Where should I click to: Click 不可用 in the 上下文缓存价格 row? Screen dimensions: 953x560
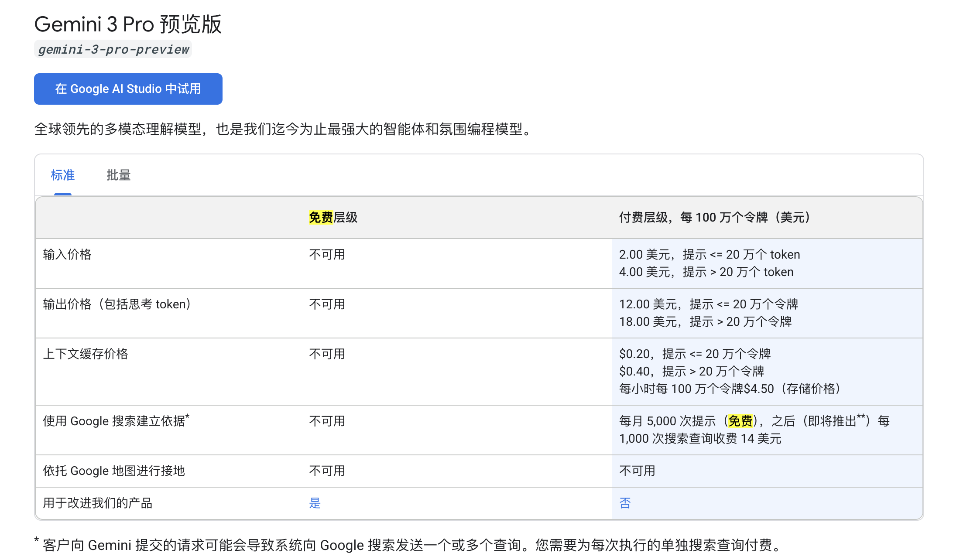click(327, 354)
